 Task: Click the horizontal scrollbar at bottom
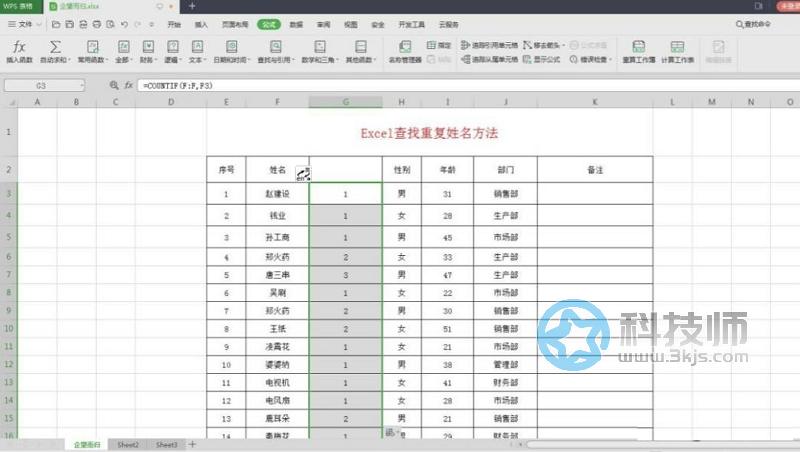pos(663,444)
